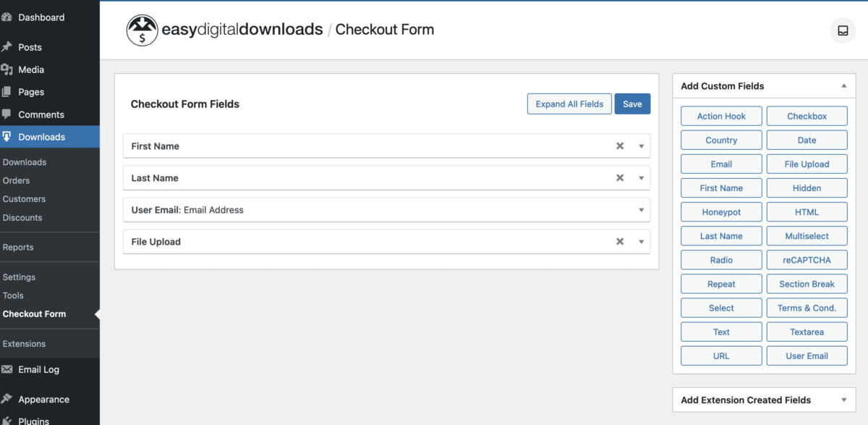
Task: Click Expand All Fields button
Action: pos(569,104)
